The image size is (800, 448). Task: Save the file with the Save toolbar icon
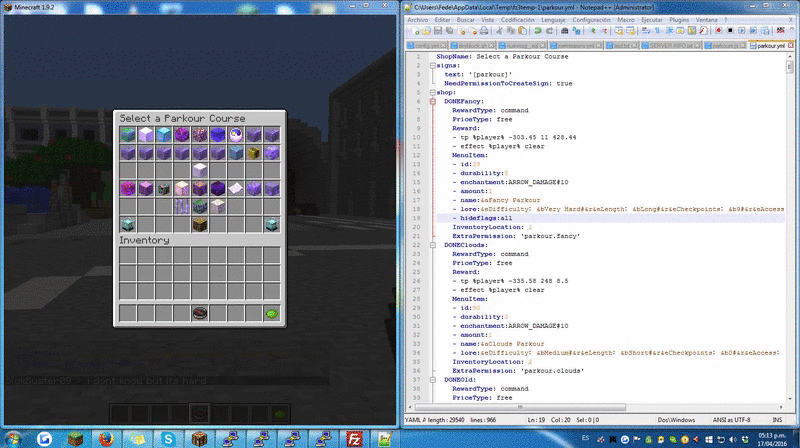[438, 31]
